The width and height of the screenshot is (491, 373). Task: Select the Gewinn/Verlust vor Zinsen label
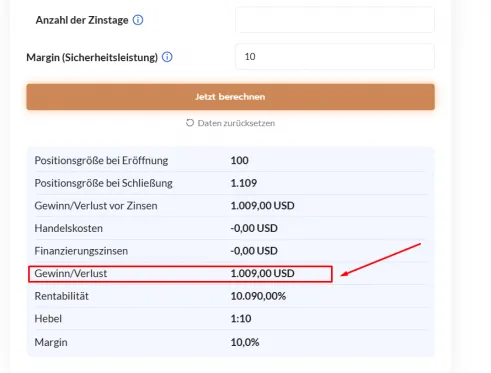[x=96, y=206]
